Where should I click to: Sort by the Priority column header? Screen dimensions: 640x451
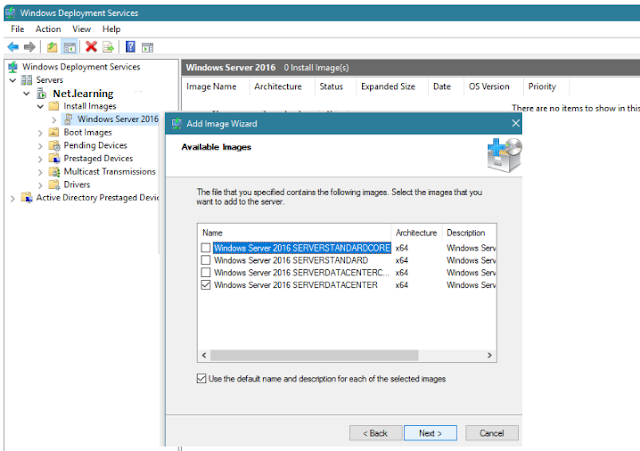pos(546,87)
